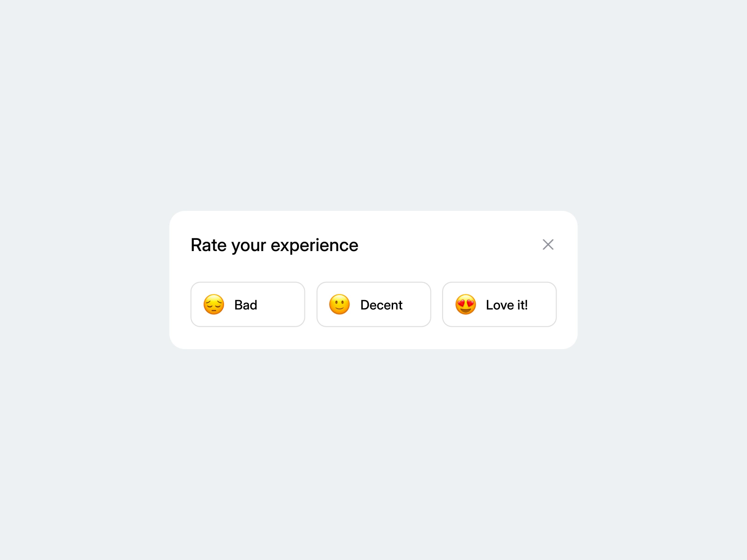
Task: Click the Decent label text
Action: click(381, 305)
